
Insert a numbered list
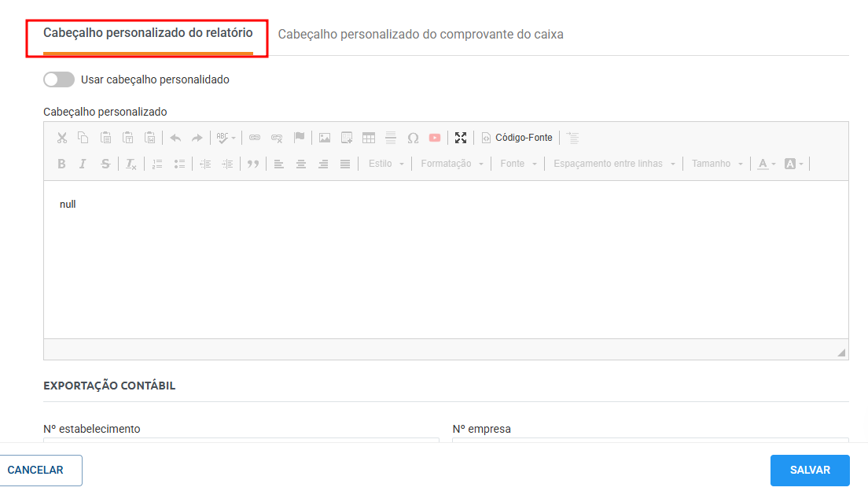point(157,164)
